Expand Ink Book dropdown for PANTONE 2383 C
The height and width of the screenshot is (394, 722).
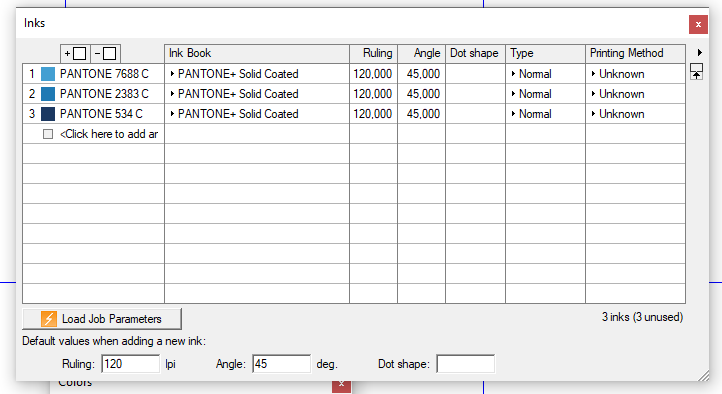pyautogui.click(x=172, y=94)
